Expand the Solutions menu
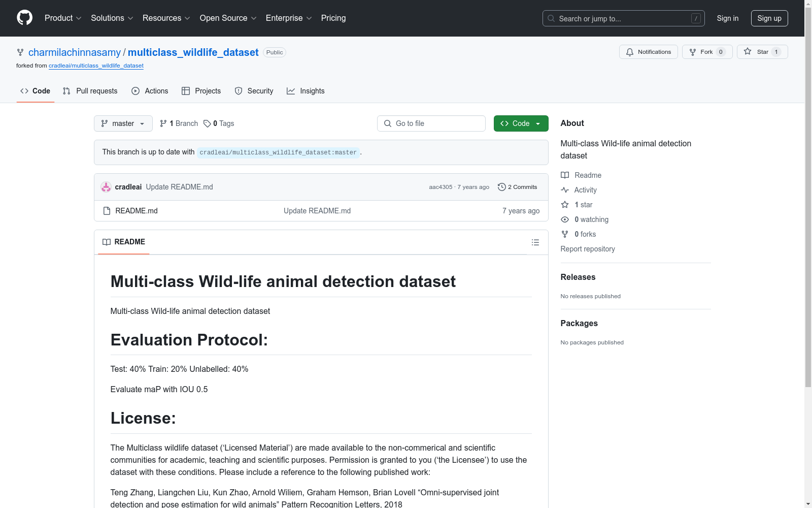This screenshot has width=812, height=508. [x=112, y=18]
